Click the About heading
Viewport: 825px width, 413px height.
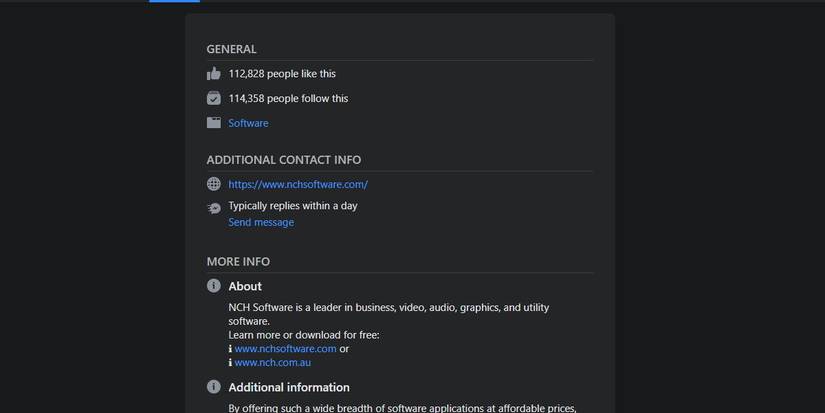click(245, 286)
